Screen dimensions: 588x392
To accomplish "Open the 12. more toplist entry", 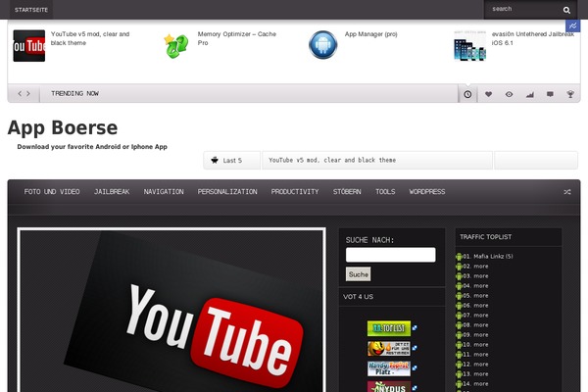I will pos(475,365).
